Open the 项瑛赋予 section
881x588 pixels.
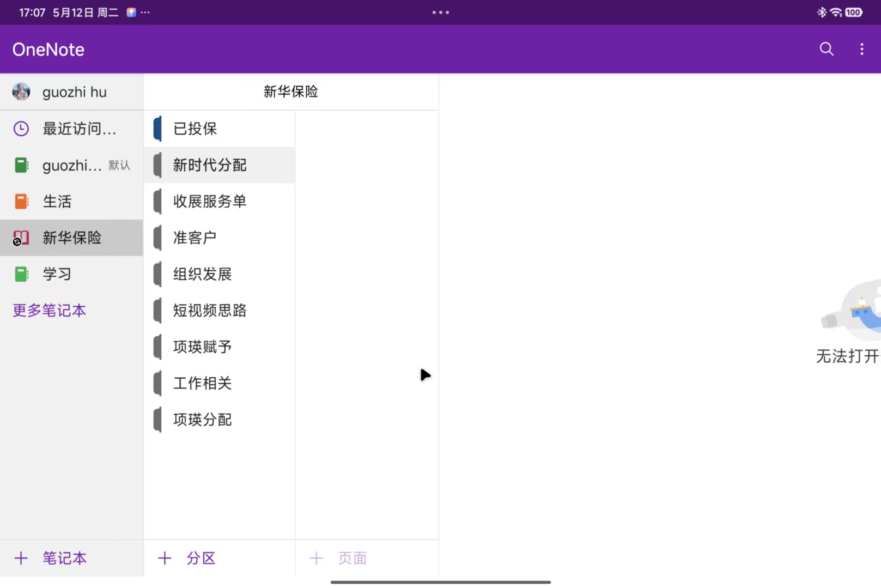point(220,347)
